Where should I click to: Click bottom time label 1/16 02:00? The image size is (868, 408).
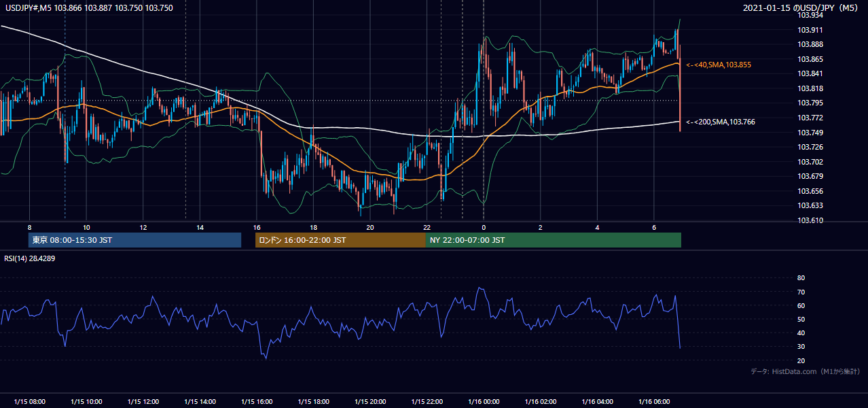[x=541, y=401]
